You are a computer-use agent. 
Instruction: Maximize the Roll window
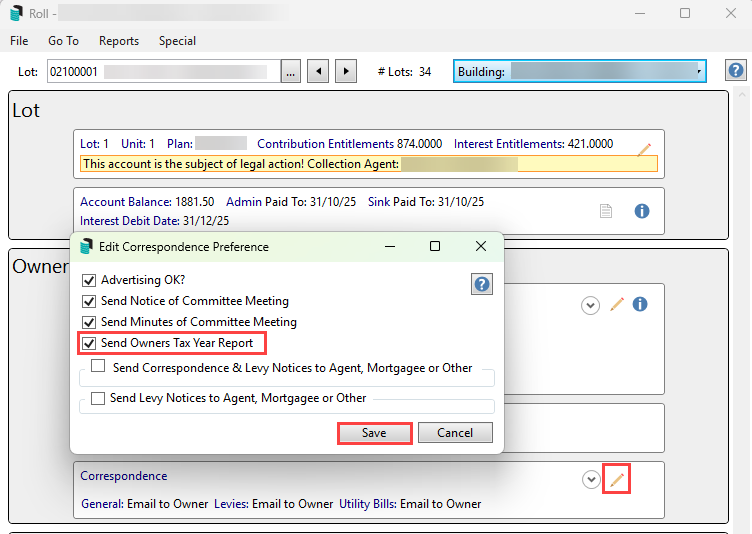(685, 13)
